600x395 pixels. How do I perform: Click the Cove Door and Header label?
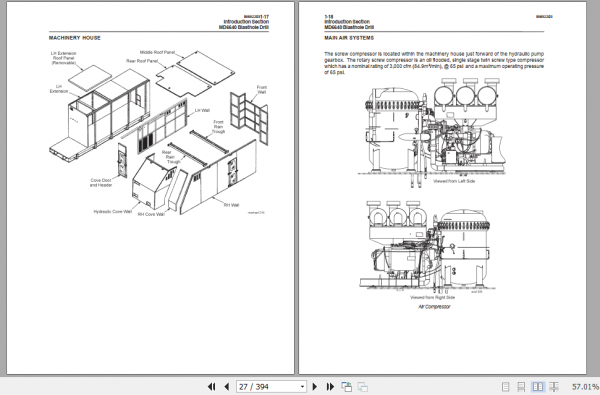coord(101,183)
